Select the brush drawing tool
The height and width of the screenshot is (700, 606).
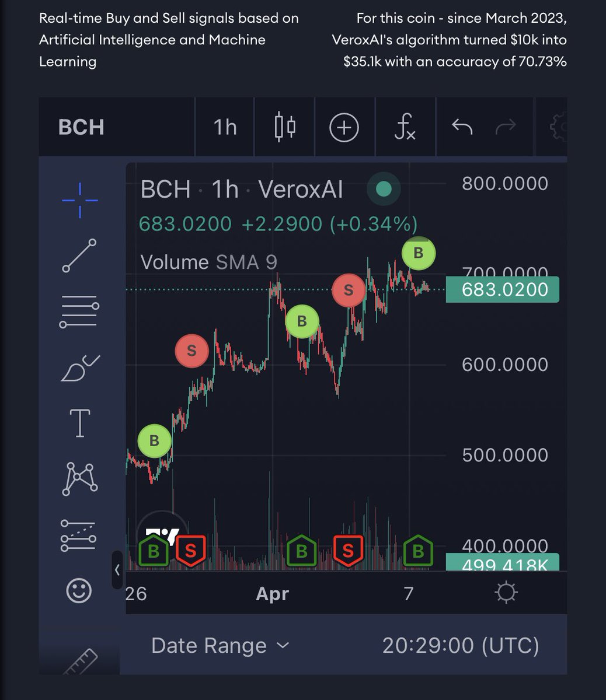[x=80, y=367]
